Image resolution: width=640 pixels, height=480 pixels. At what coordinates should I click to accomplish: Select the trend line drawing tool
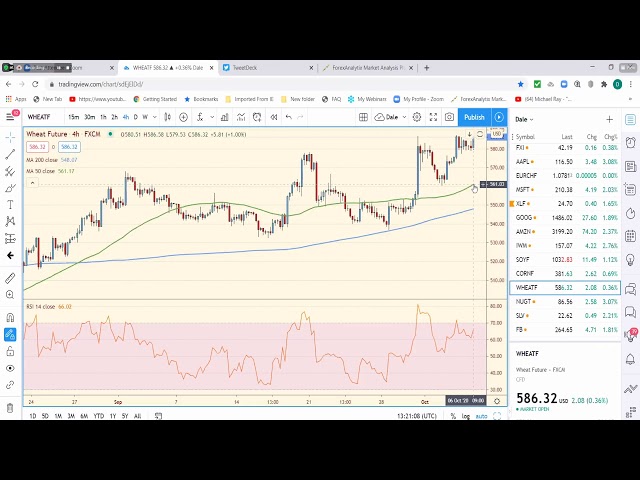(x=10, y=154)
